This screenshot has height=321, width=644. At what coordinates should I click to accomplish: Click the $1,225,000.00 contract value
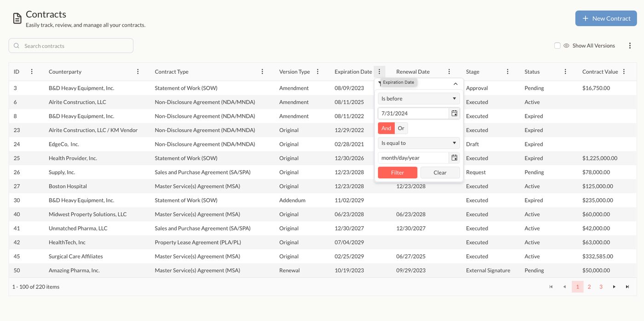pos(599,158)
